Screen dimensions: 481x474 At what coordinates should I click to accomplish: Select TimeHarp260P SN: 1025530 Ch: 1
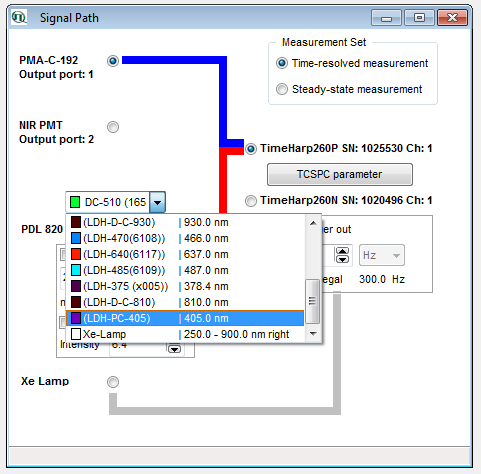[251, 149]
